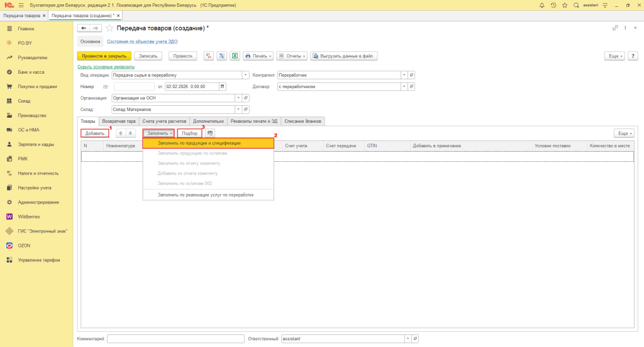Open the history clock icon

[x=553, y=5]
